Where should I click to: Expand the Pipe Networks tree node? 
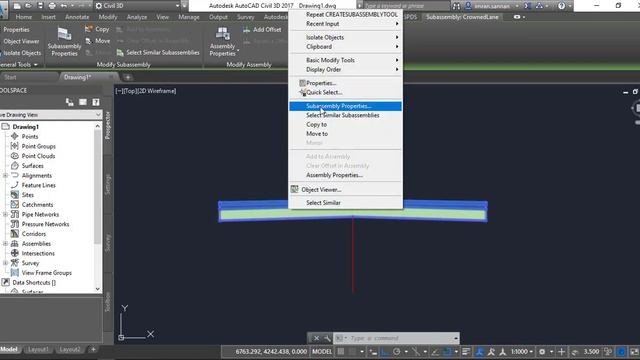[x=5, y=214]
